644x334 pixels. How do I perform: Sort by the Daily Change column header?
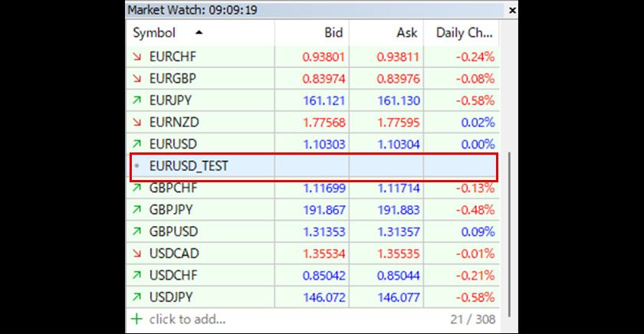coord(464,33)
